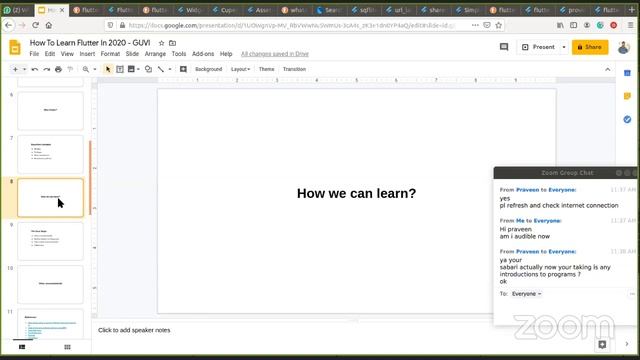640x360 pixels.
Task: Hide the menus with the collapse arrow
Action: (608, 69)
